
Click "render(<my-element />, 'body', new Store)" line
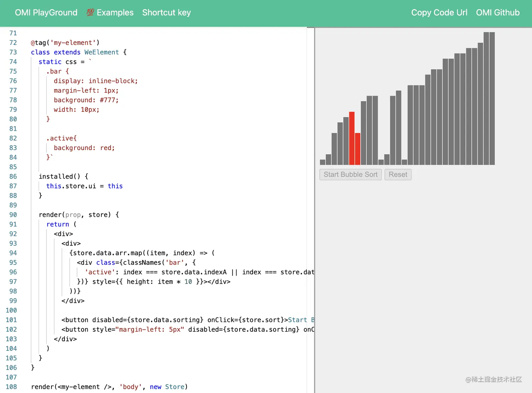tap(109, 387)
